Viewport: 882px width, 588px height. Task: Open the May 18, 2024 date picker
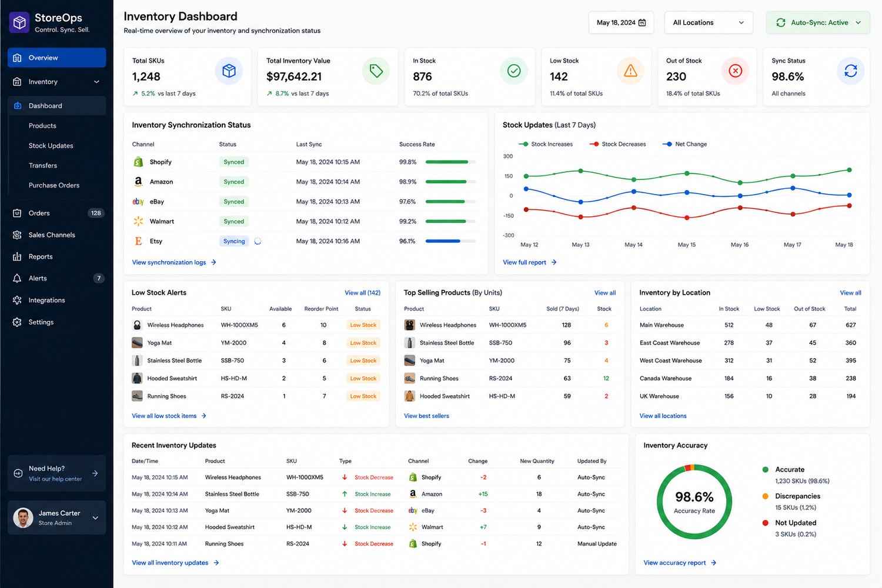(x=622, y=22)
